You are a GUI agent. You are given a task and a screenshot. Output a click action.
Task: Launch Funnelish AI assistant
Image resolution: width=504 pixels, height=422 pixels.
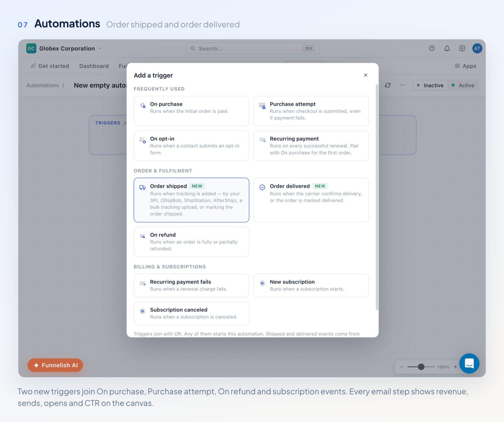[55, 365]
